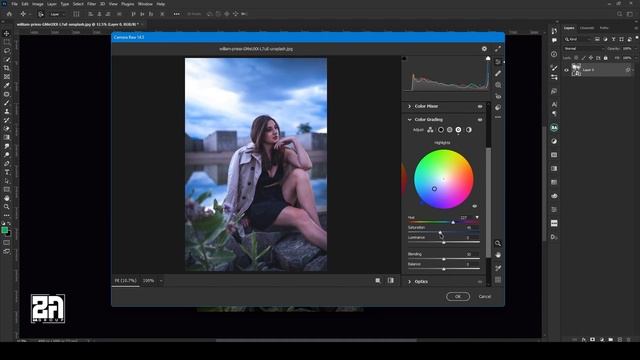
Task: Select the Rectangular Marquee tool
Action: 7,42
